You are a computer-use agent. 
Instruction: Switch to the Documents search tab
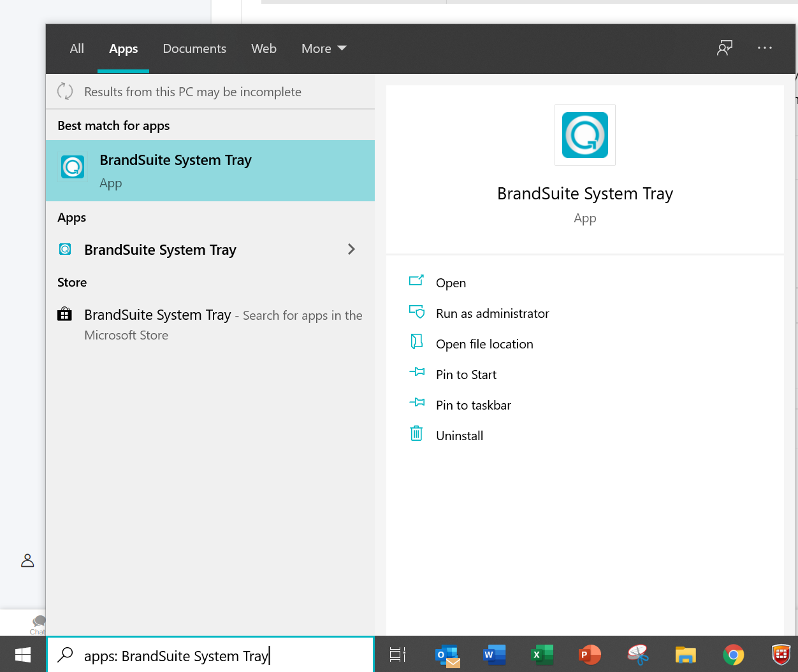click(194, 48)
